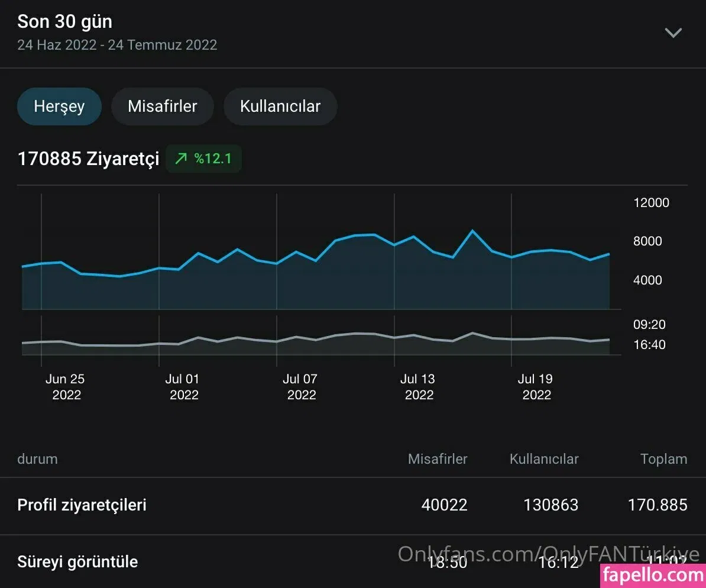Click the Jul 13 2022 axis date label
This screenshot has height=588, width=706.
[x=418, y=387]
